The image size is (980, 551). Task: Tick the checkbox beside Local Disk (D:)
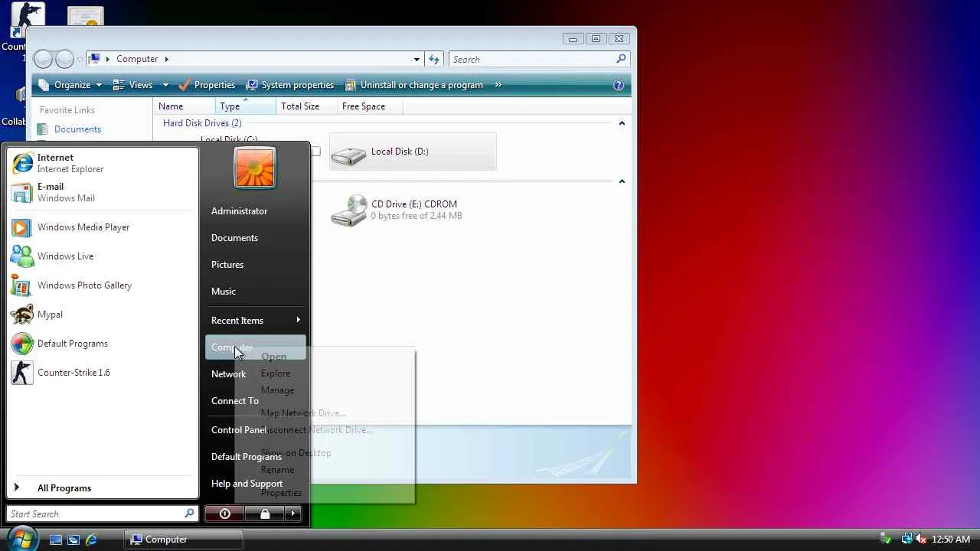coord(315,152)
